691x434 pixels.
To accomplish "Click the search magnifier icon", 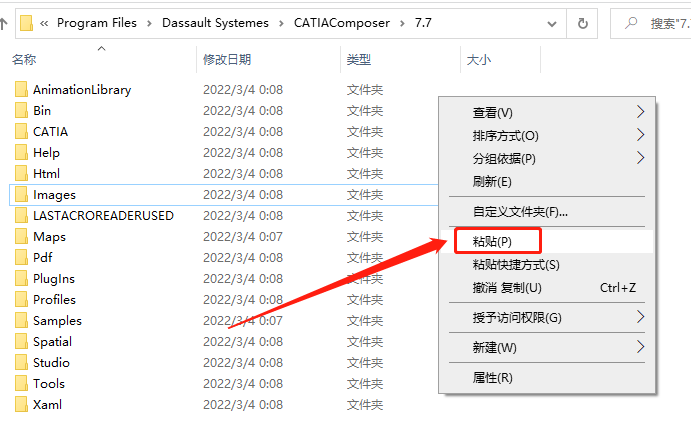I will 631,22.
